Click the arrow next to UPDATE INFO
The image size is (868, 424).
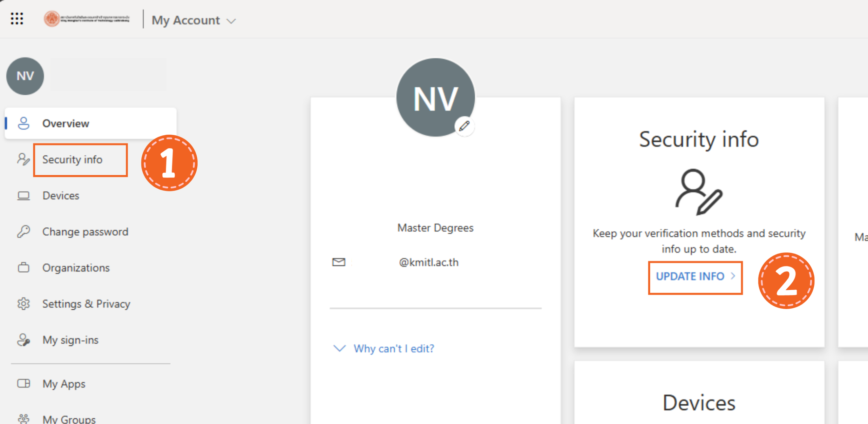pos(733,276)
